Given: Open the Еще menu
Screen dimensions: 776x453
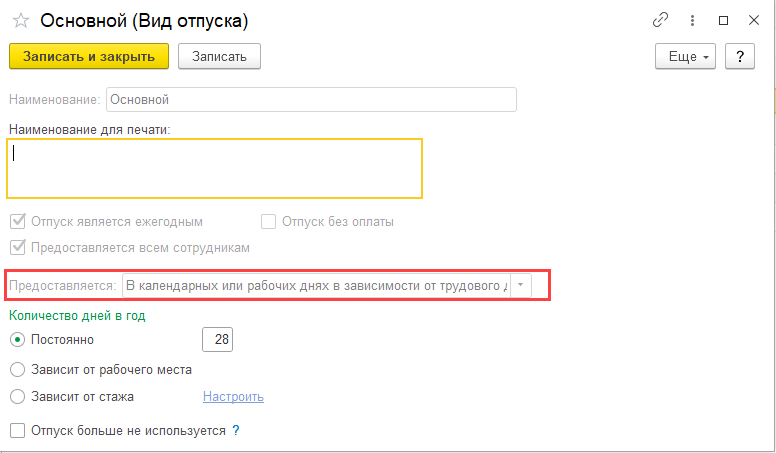Looking at the screenshot, I should click(686, 56).
